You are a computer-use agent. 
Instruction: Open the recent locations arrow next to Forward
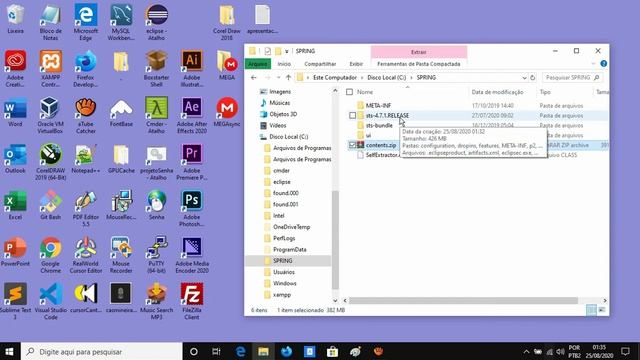coord(278,78)
